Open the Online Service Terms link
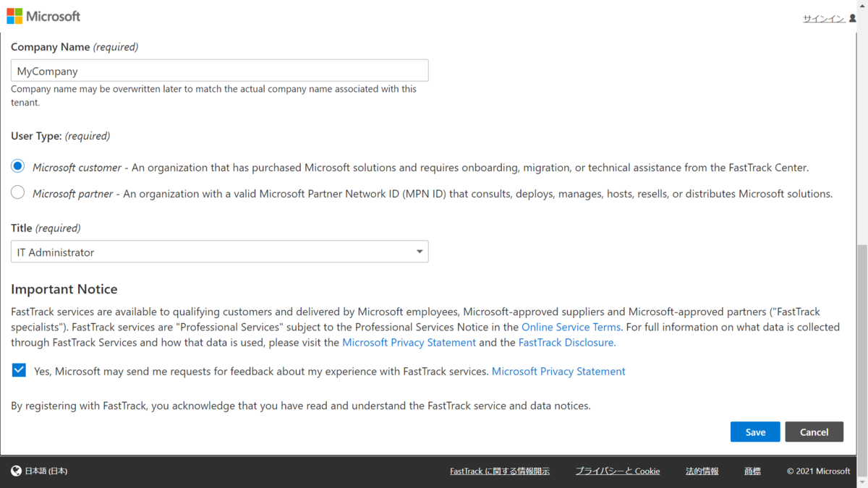Image resolution: width=868 pixels, height=488 pixels. click(x=571, y=327)
